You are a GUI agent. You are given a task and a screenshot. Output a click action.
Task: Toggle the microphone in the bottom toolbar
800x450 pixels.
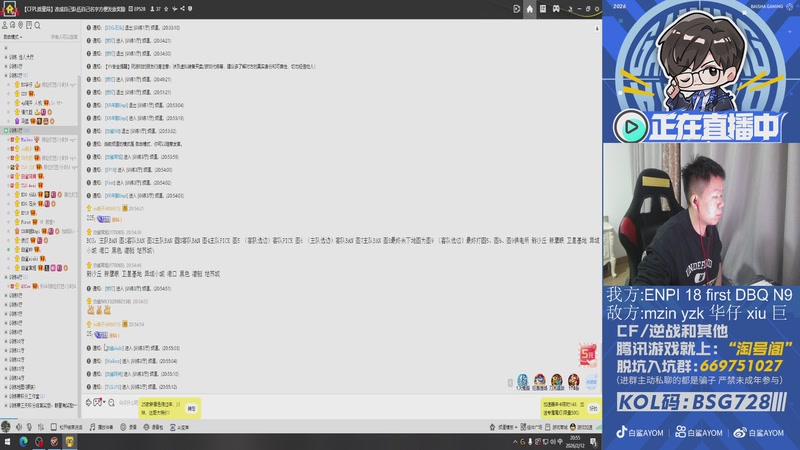pos(29,427)
